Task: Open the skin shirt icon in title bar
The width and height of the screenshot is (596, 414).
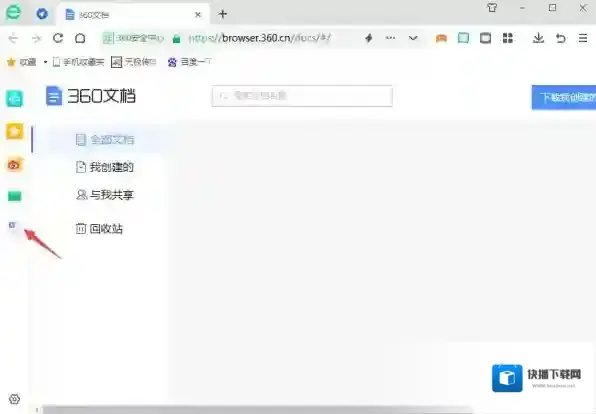Action: 492,8
